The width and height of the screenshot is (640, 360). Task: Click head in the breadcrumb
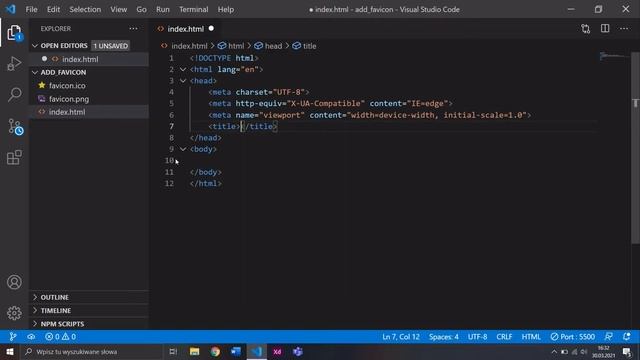point(268,46)
